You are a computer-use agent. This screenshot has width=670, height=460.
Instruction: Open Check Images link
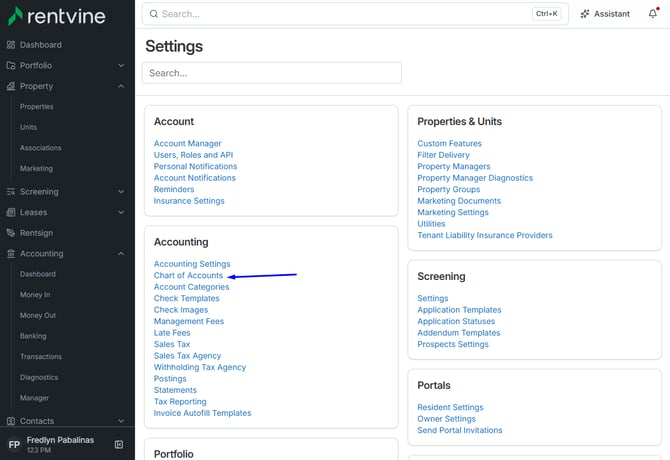(181, 310)
